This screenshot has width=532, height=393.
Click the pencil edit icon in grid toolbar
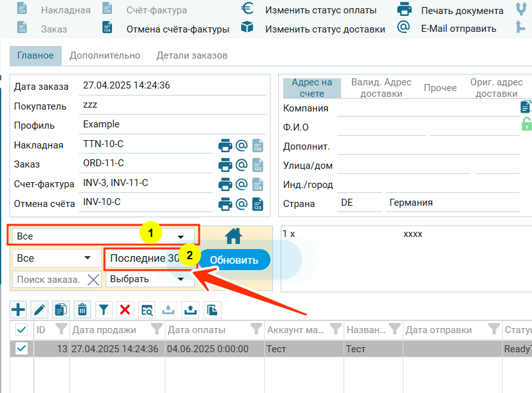pyautogui.click(x=39, y=310)
